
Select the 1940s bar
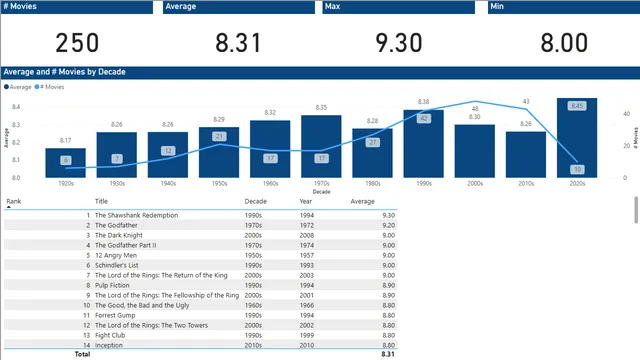[168, 155]
